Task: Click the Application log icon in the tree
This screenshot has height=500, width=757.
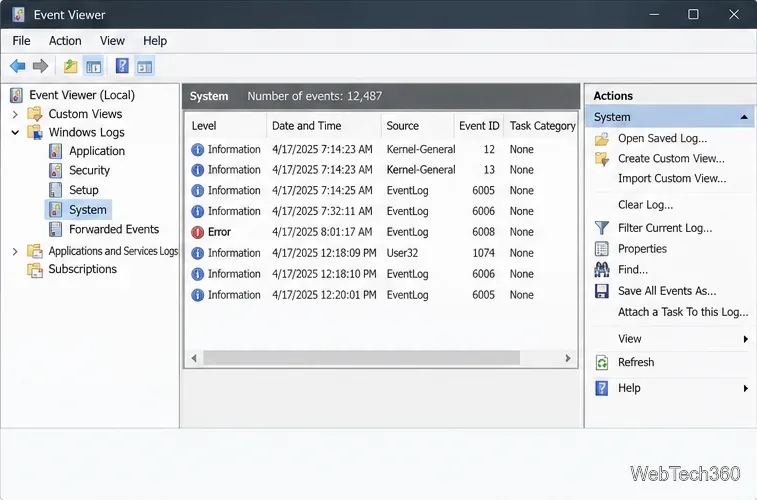Action: [56, 151]
